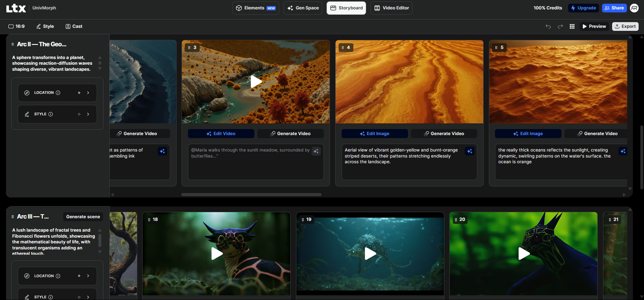Screen dimensions: 644x300
Task: Change the 16:9 aspect ratio
Action: (x=16, y=26)
